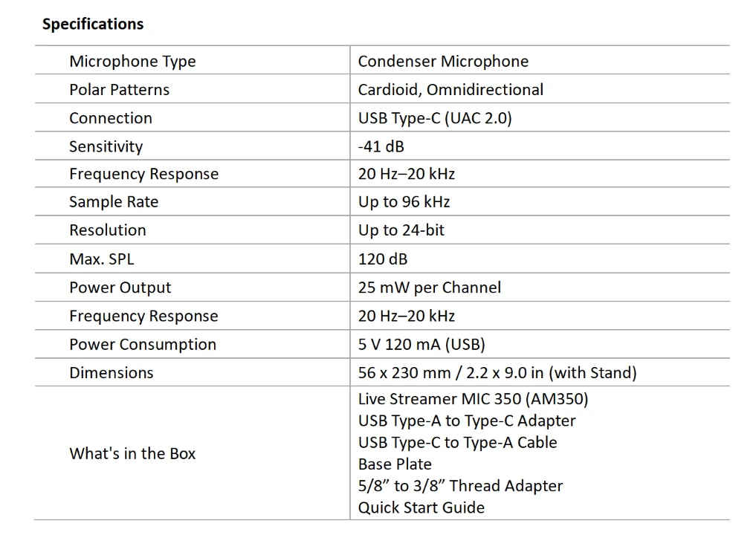Click the Dimensions value with stand

pos(497,373)
